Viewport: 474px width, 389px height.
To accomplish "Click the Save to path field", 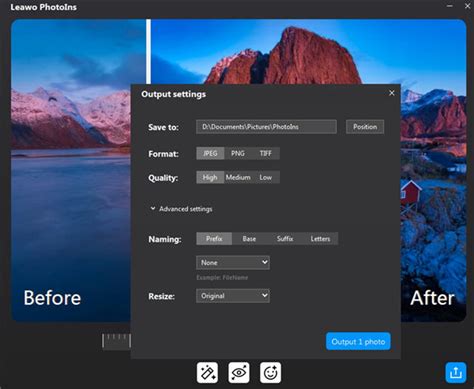I will [x=266, y=127].
